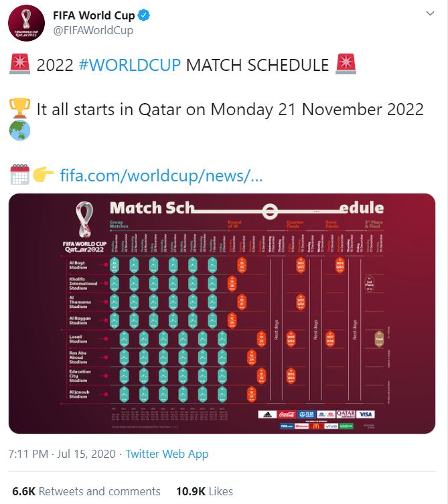Screen dimensions: 448x504
Task: Click the calendar emoji icon
Action: [x=19, y=175]
